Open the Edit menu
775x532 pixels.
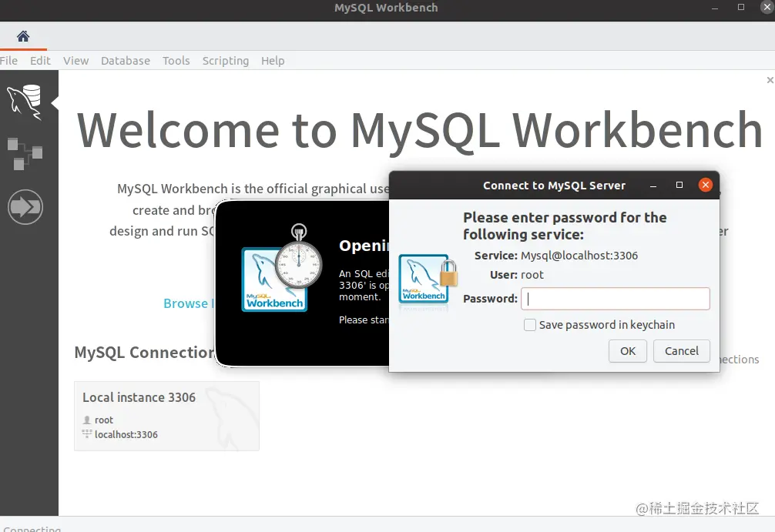coord(40,61)
